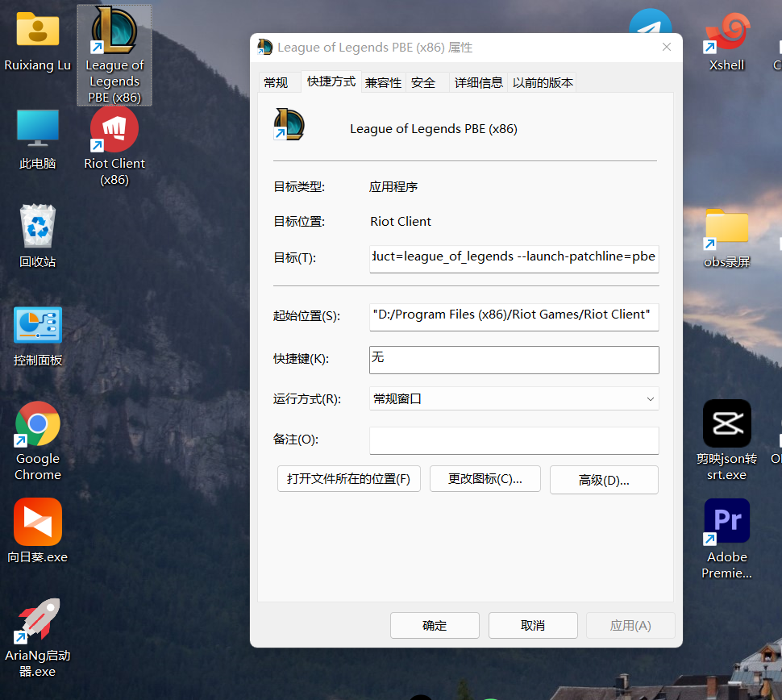782x700 pixels.
Task: Click the 目标类型 value "应用程序"
Action: point(393,187)
